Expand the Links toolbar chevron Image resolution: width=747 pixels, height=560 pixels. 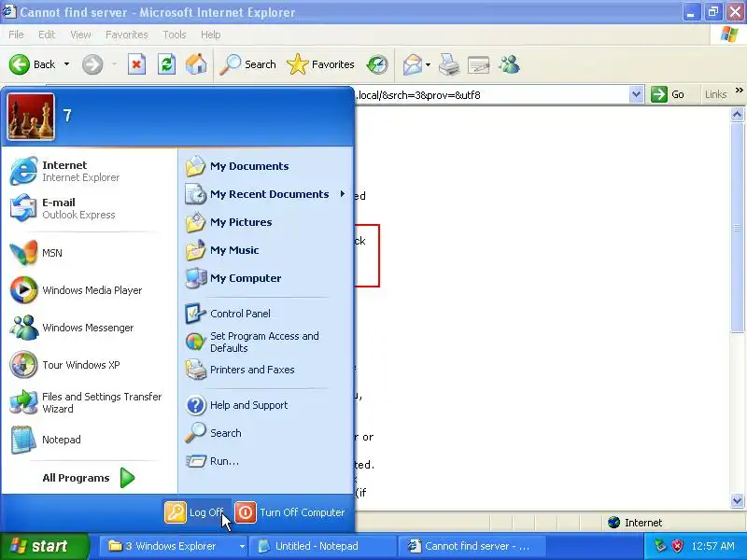[739, 90]
